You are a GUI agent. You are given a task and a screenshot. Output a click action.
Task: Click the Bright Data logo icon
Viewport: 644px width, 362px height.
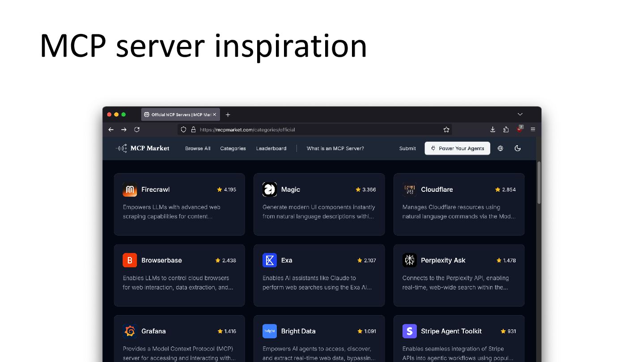[x=270, y=331]
